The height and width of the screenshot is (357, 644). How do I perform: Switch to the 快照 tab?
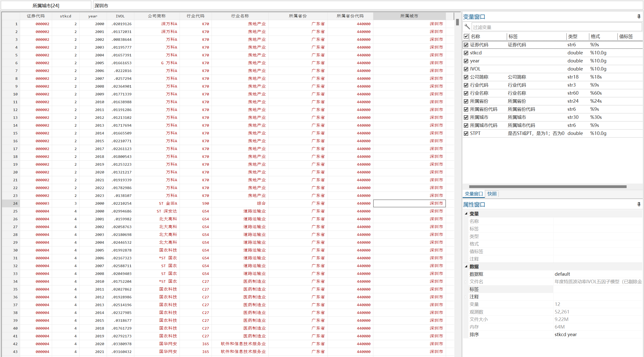(x=492, y=194)
